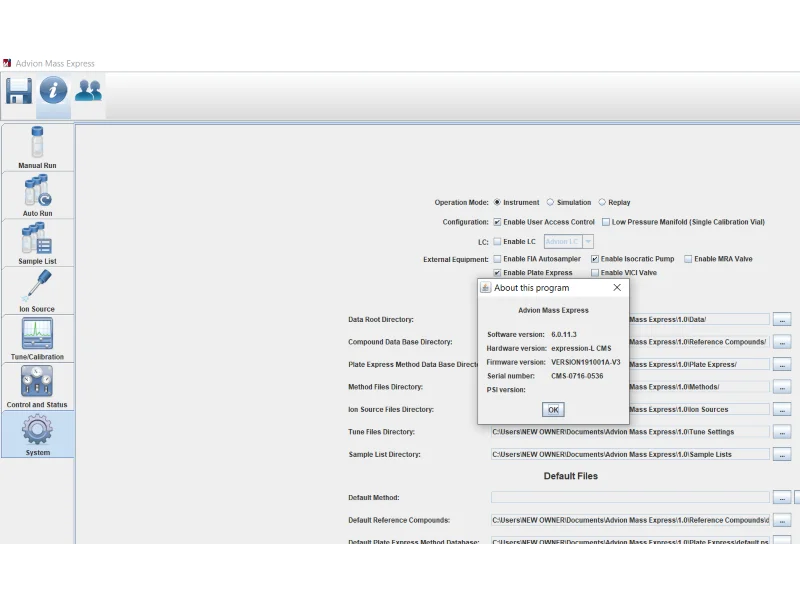Select the System gear panel

point(37,434)
